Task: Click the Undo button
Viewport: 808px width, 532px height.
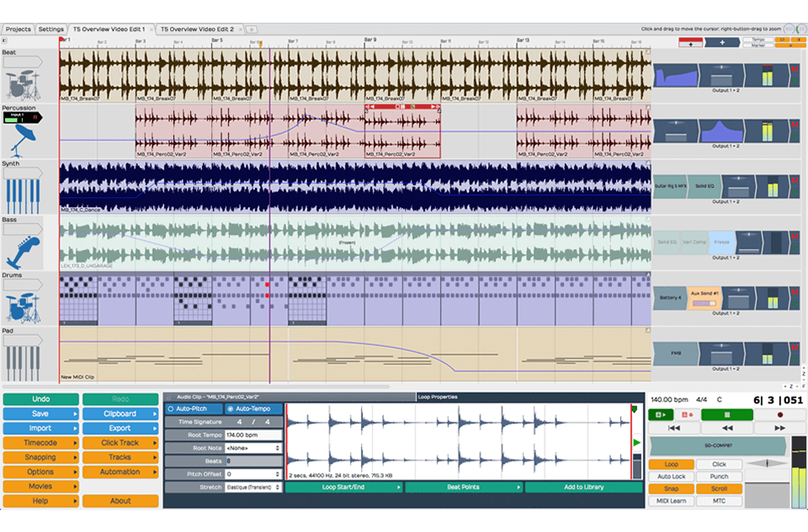Action: click(40, 400)
